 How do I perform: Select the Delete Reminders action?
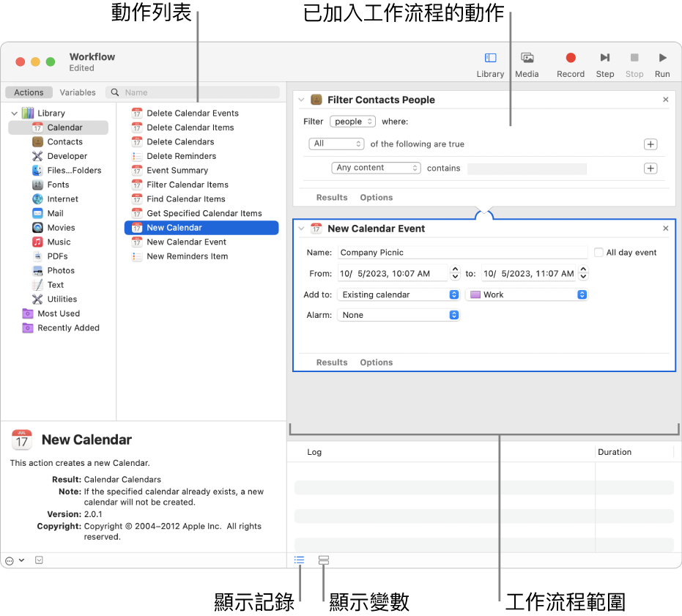coord(174,157)
